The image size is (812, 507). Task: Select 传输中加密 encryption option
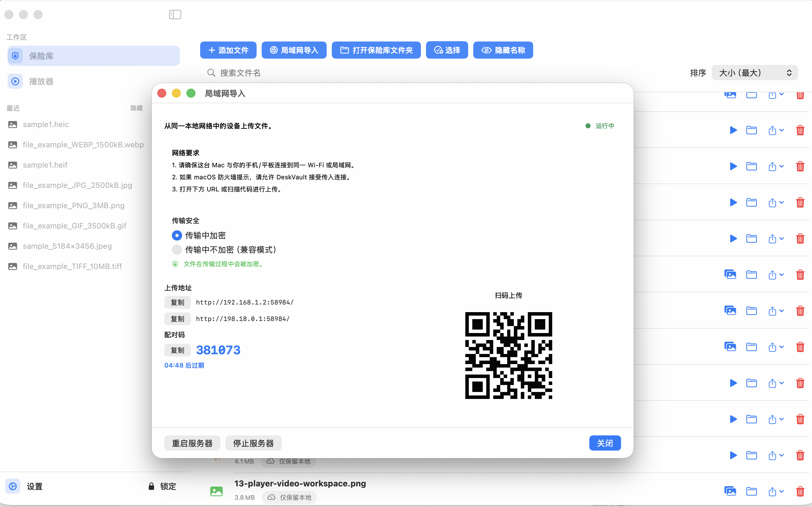click(x=177, y=235)
